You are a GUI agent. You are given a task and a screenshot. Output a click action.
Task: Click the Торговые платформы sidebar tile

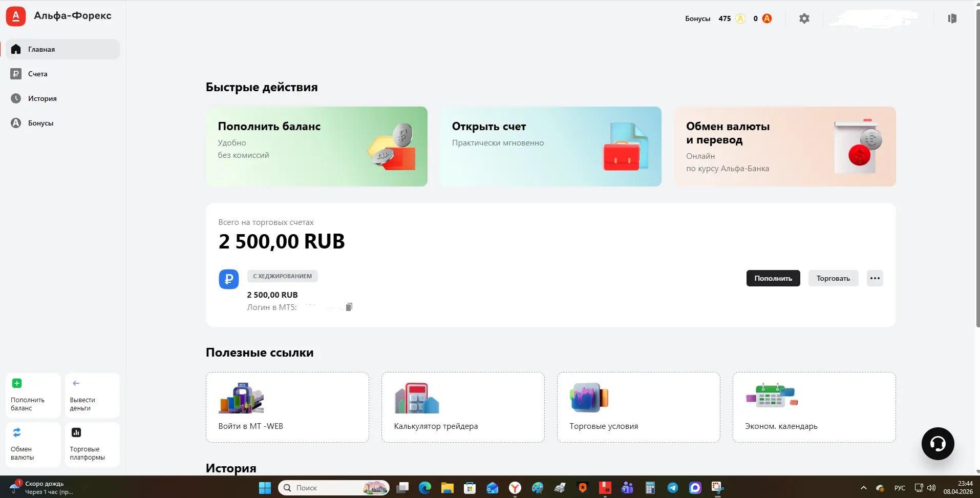tap(92, 445)
